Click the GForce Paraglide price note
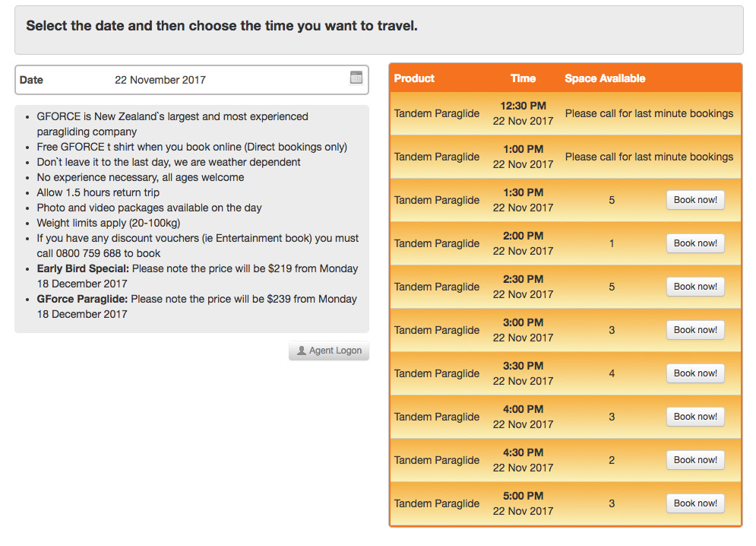This screenshot has width=756, height=546. click(x=197, y=306)
